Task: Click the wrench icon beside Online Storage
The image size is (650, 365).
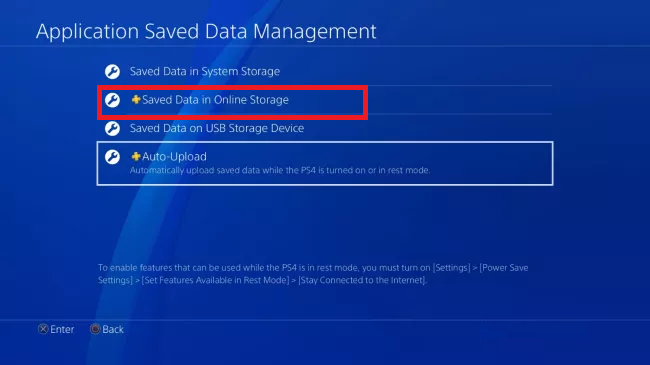Action: (x=112, y=100)
